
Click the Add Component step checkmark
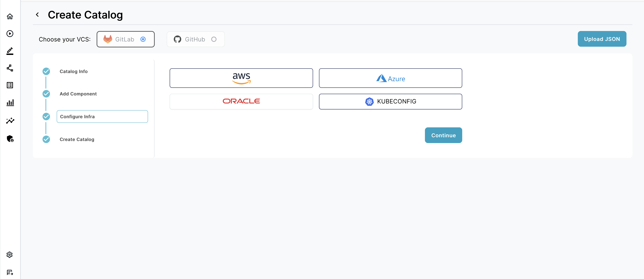[x=46, y=94]
